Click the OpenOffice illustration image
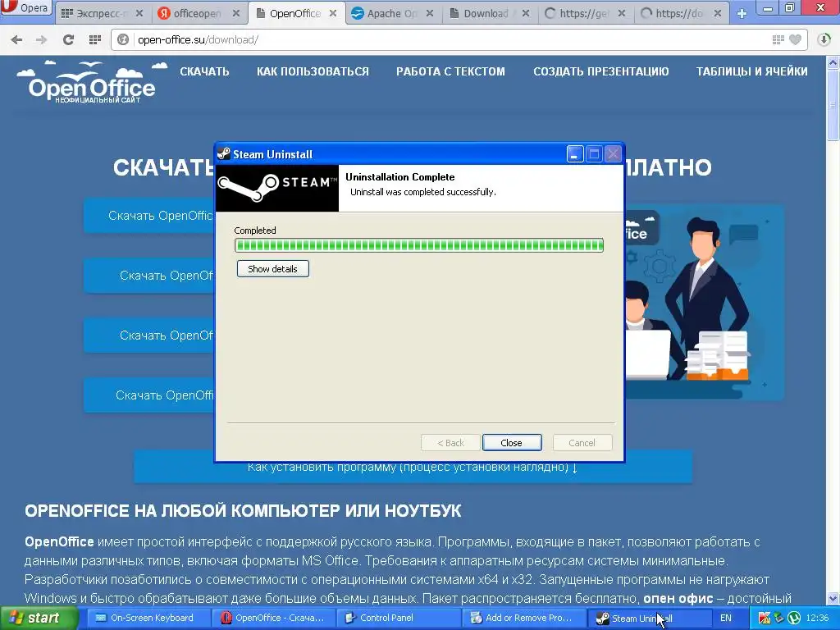Screen dimensions: 840x630 point(705,302)
